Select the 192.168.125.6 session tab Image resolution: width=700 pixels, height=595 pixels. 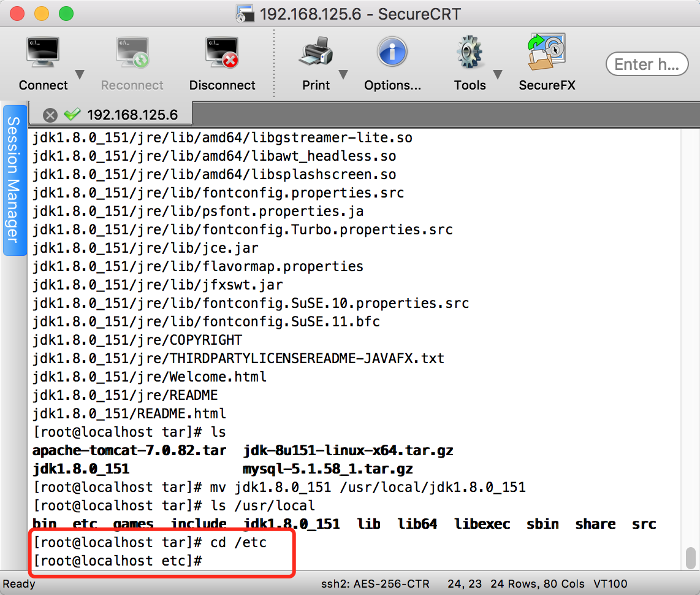(x=111, y=114)
